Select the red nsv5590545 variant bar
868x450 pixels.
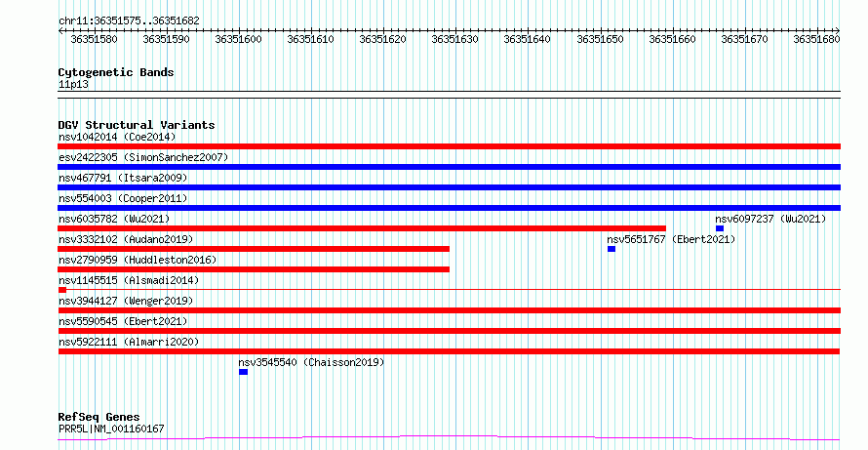(449, 331)
